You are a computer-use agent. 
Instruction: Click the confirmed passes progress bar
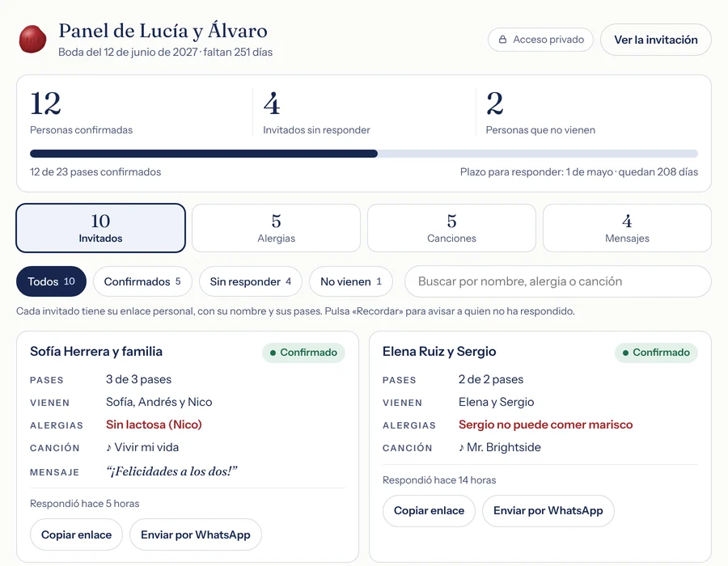pyautogui.click(x=364, y=154)
